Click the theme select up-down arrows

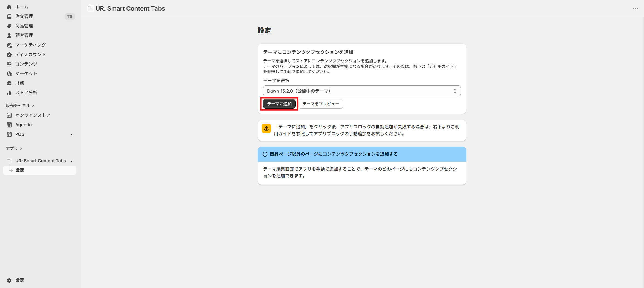coord(455,91)
